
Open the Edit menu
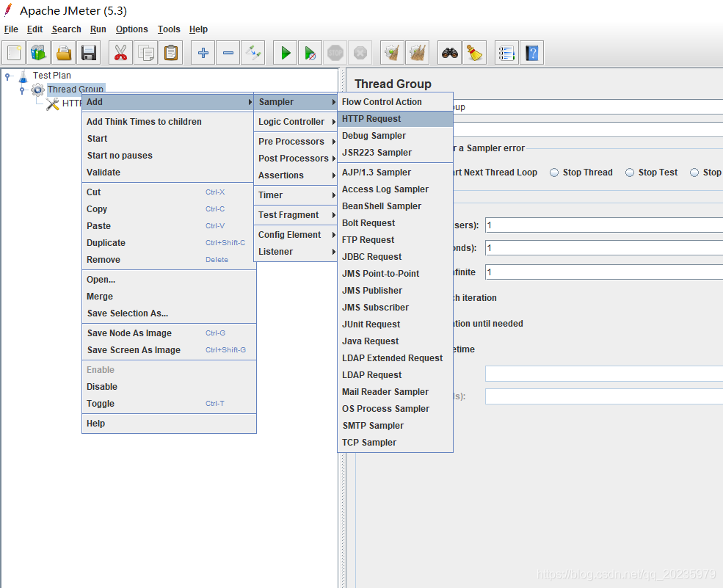(x=34, y=29)
